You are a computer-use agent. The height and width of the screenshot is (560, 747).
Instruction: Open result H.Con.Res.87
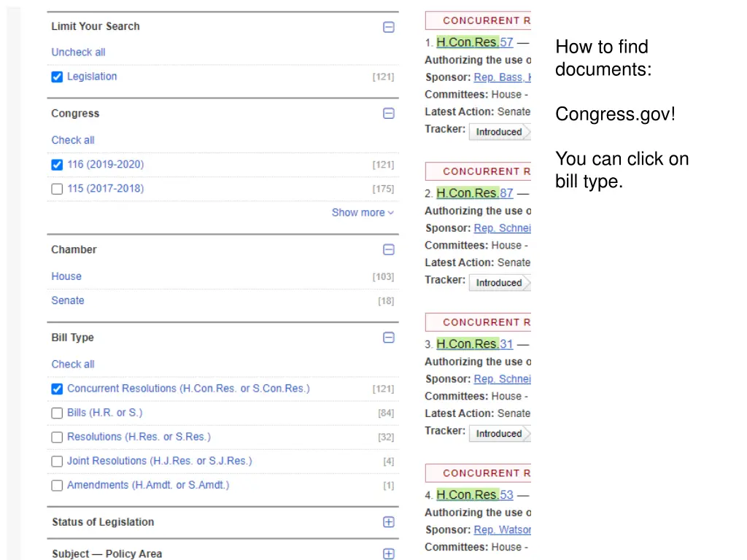coord(474,192)
